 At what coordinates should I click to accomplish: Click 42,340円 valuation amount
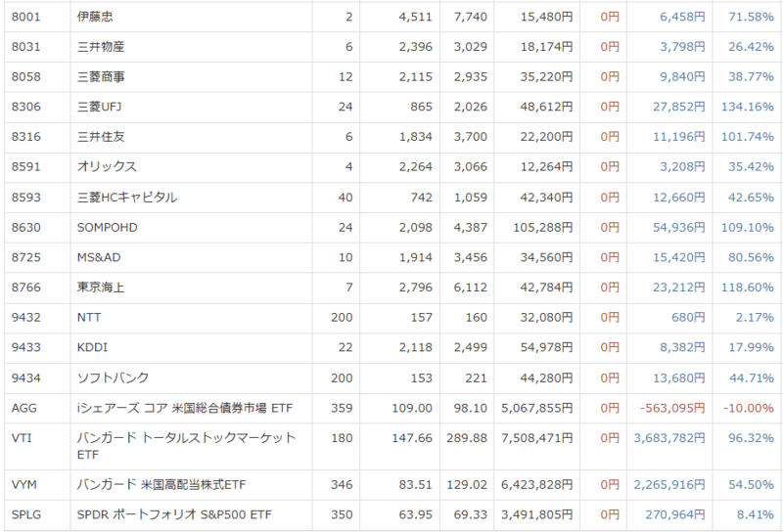pos(546,198)
